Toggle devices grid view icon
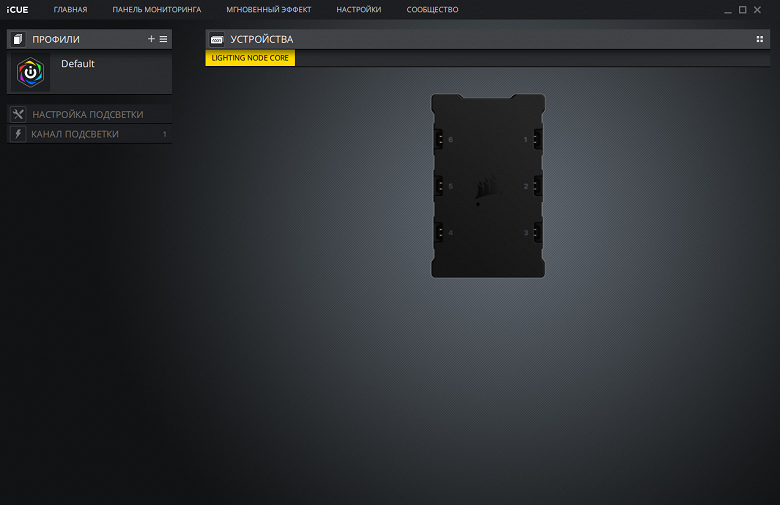Screen dimensions: 780x505 (x=760, y=39)
